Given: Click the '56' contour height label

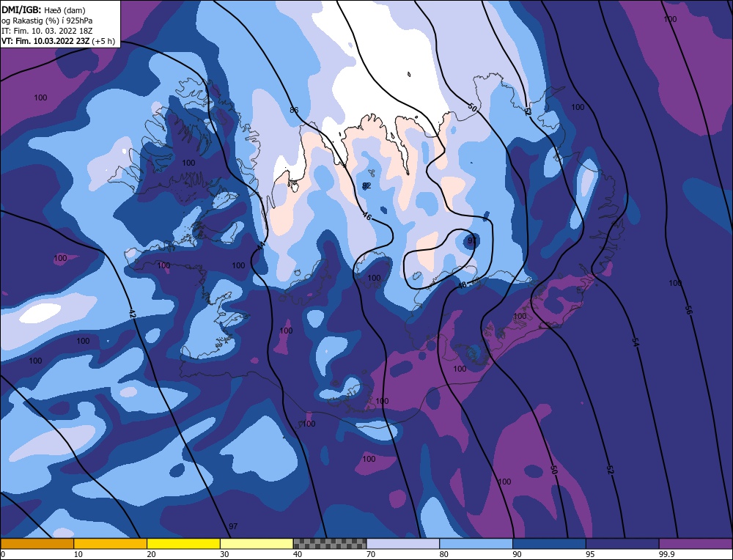Looking at the screenshot, I should (x=688, y=309).
